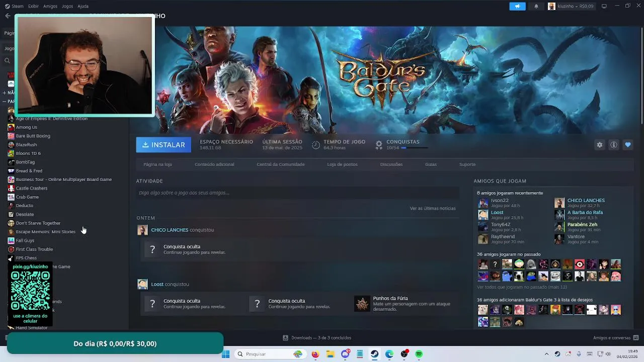Open Conteúdo adicional tab
Image resolution: width=644 pixels, height=362 pixels.
(x=214, y=164)
